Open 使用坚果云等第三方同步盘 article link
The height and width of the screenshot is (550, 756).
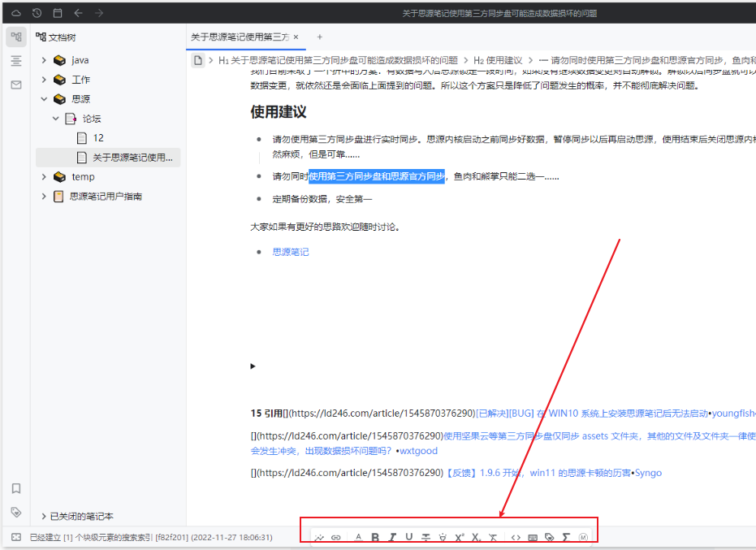599,436
